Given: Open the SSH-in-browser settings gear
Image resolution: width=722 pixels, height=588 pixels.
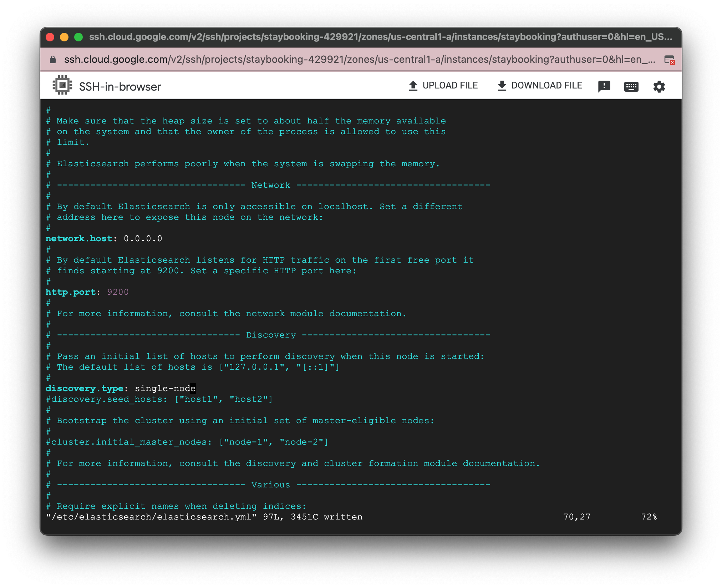Looking at the screenshot, I should 659,86.
